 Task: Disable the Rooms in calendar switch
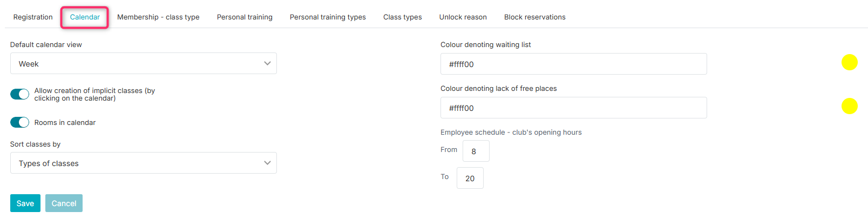point(20,122)
